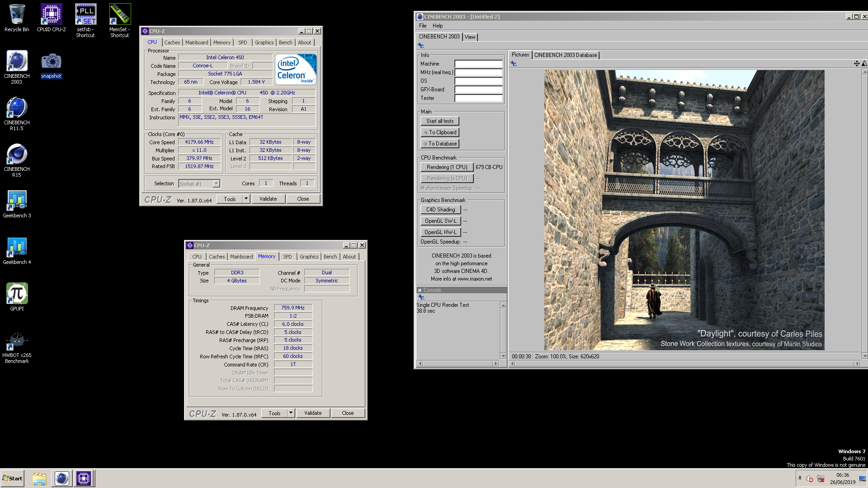The image size is (868, 488).
Task: Run OpenGL HW-L benchmark
Action: pos(441,232)
